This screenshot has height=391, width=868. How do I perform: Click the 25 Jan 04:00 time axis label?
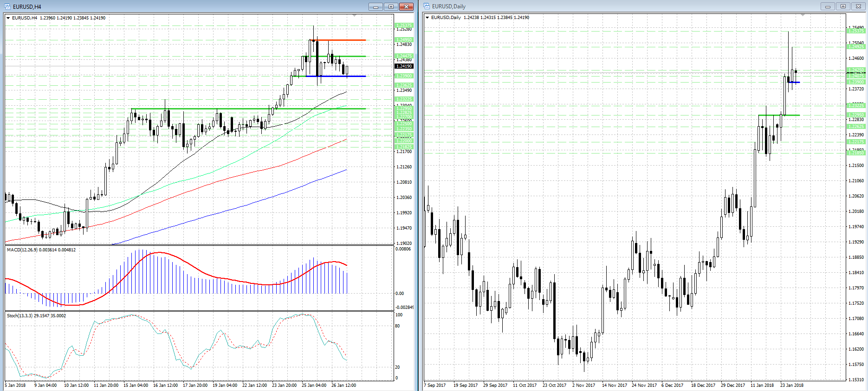click(314, 385)
